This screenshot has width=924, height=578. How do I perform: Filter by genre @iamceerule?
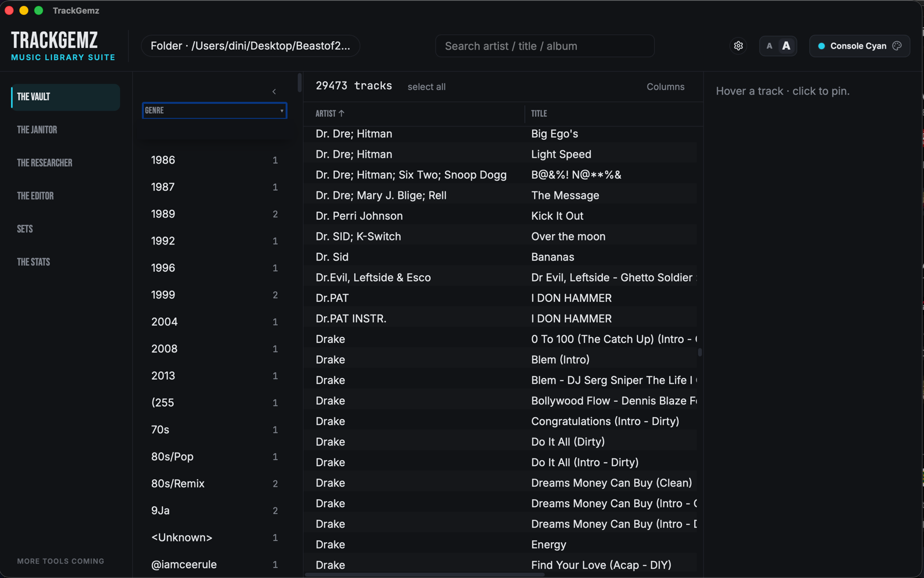(x=214, y=565)
